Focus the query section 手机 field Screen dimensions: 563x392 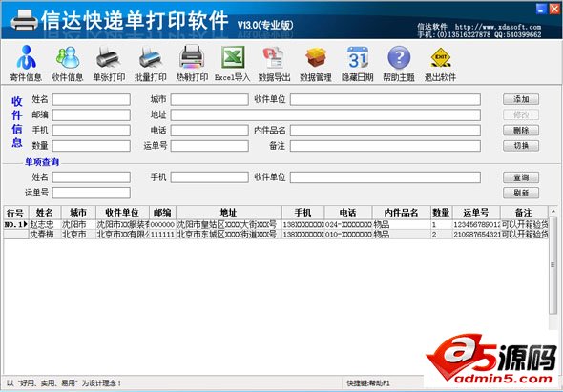pos(209,177)
